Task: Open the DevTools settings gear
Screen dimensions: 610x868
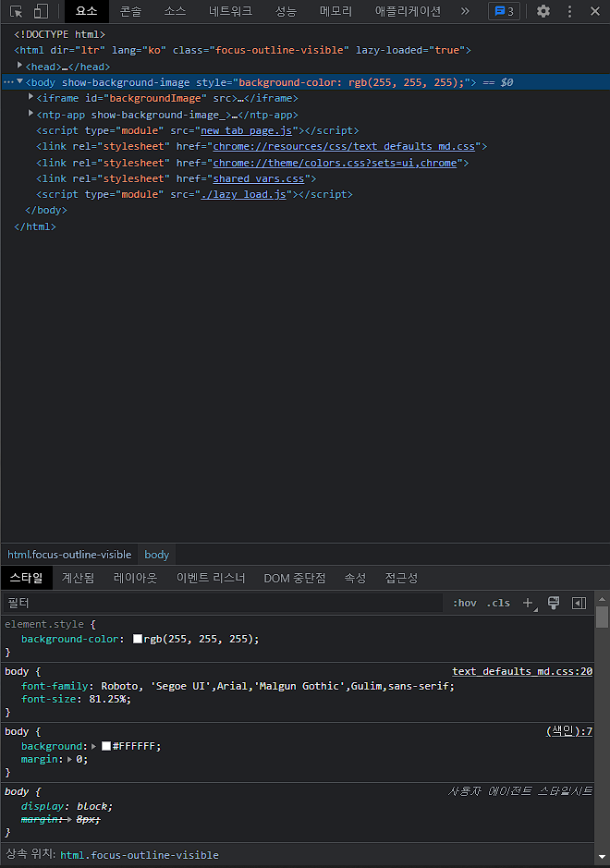Action: click(543, 11)
